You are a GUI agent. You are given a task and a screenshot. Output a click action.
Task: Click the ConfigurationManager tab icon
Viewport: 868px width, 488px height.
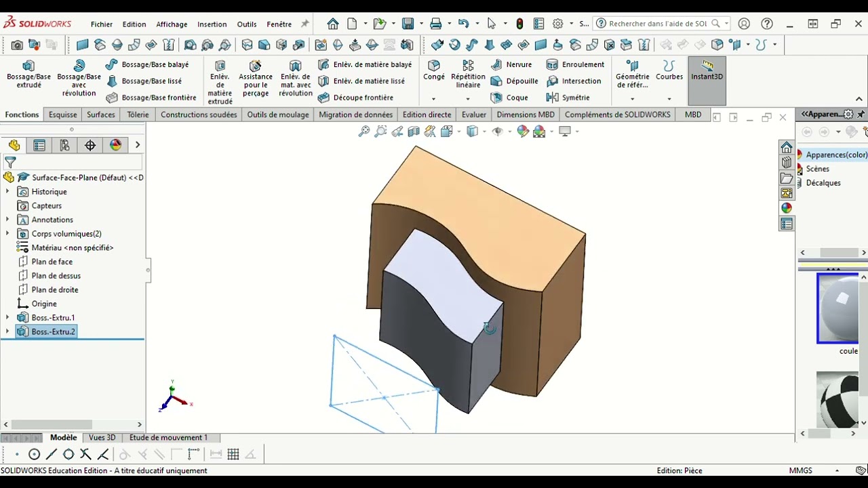pyautogui.click(x=64, y=145)
